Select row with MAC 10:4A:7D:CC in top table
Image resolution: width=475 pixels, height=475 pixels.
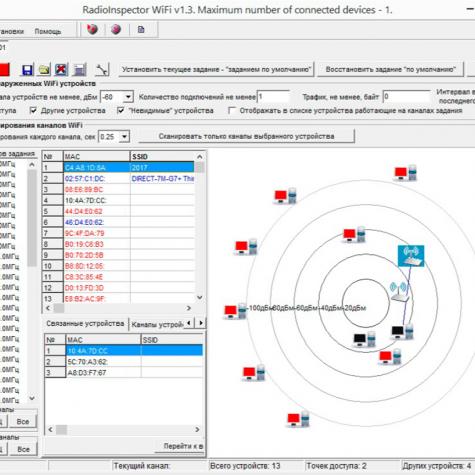click(x=119, y=201)
